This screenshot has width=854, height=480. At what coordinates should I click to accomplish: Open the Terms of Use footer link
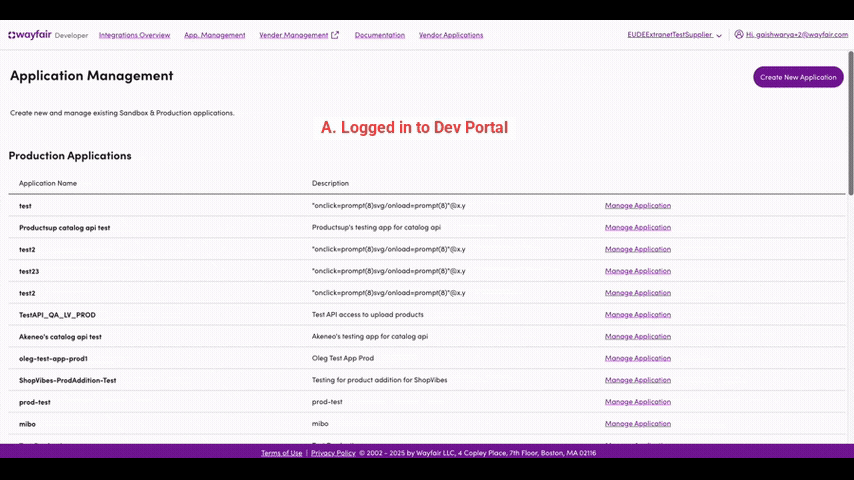281,453
